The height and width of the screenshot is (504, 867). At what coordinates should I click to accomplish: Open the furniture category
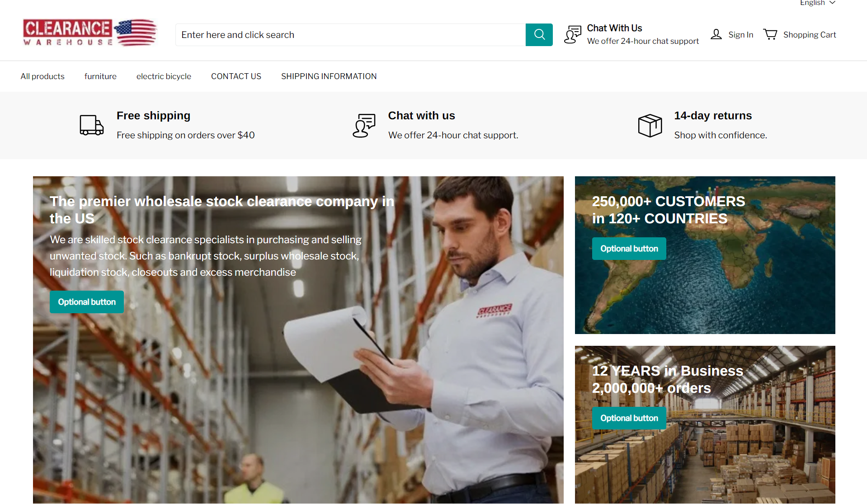click(x=100, y=76)
